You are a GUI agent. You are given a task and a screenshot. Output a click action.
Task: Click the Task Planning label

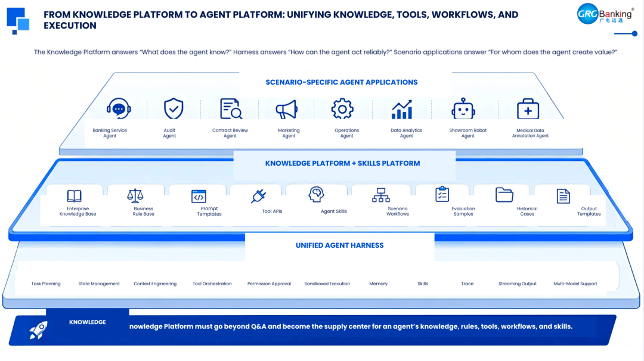[46, 284]
